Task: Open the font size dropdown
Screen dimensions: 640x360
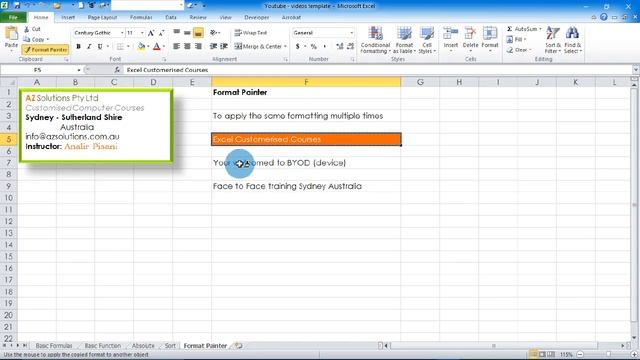Action: click(x=142, y=33)
